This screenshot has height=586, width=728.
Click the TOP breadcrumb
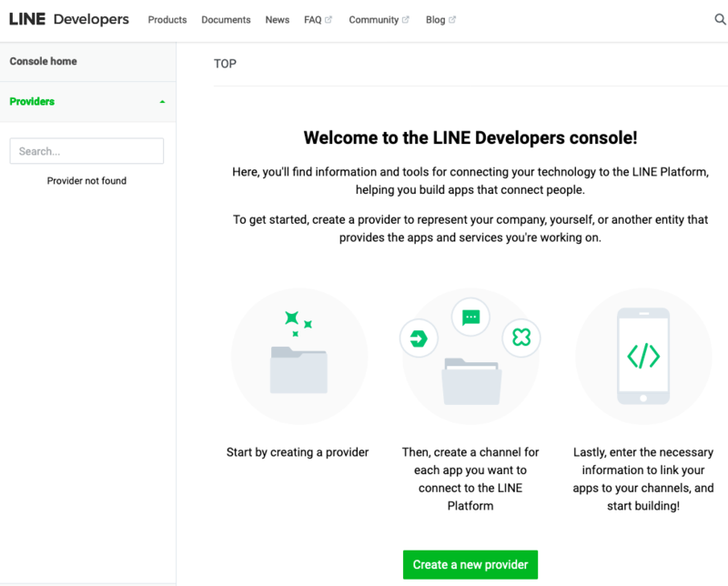(x=225, y=64)
